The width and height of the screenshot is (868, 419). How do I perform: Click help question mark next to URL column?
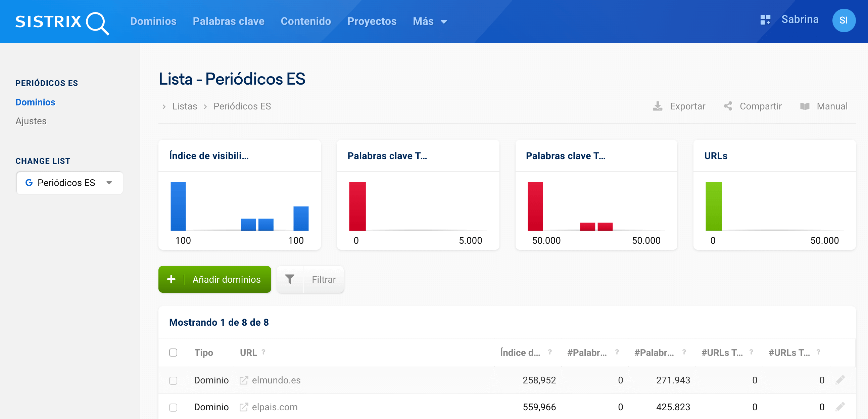point(263,352)
